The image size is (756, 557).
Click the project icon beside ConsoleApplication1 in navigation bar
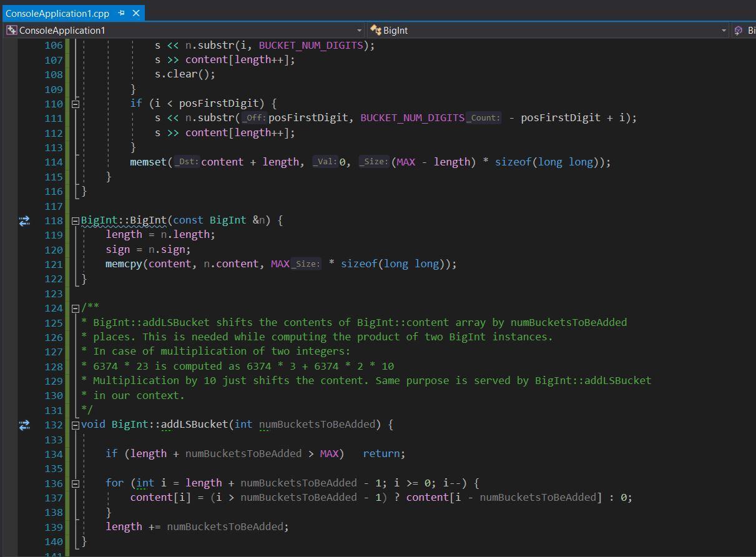click(x=10, y=30)
